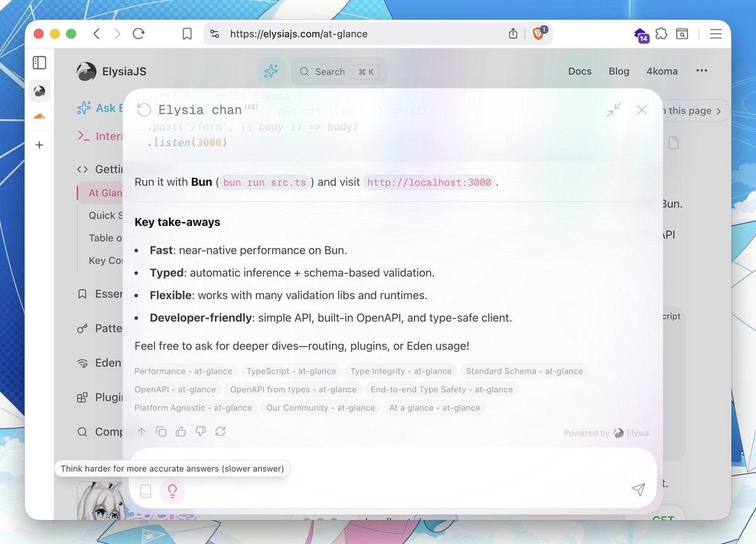Open Brave Shields lion icon
The image size is (756, 544).
539,33
